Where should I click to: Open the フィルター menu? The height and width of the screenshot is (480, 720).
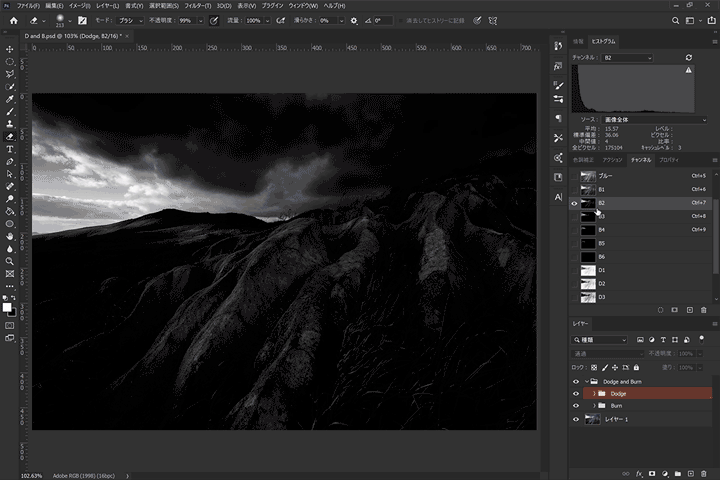coord(197,6)
